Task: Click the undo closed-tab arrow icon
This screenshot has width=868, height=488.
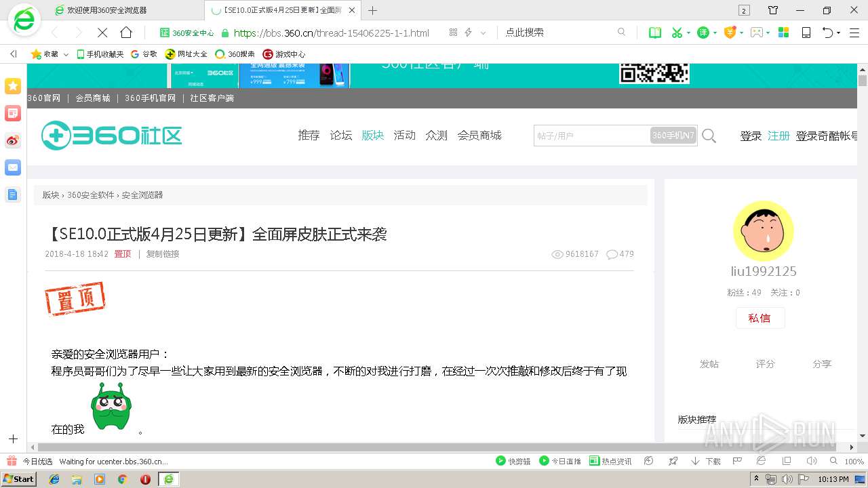Action: [x=827, y=33]
